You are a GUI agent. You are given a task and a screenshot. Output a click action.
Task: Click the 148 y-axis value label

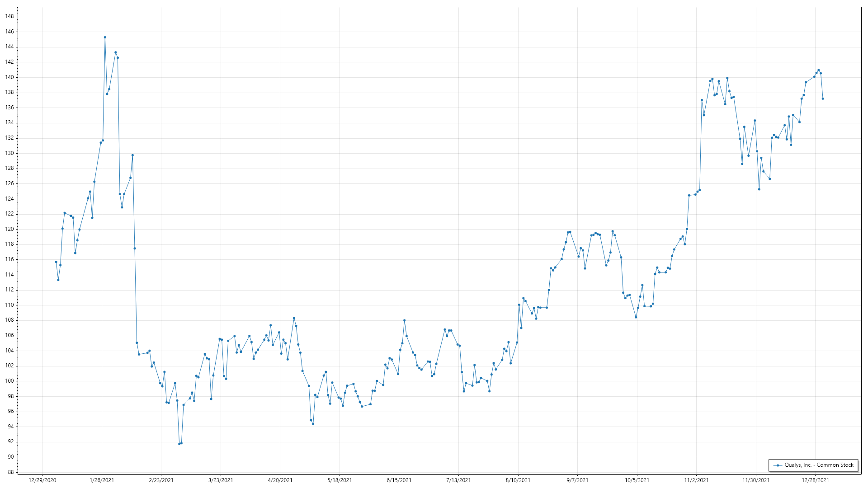(9, 16)
